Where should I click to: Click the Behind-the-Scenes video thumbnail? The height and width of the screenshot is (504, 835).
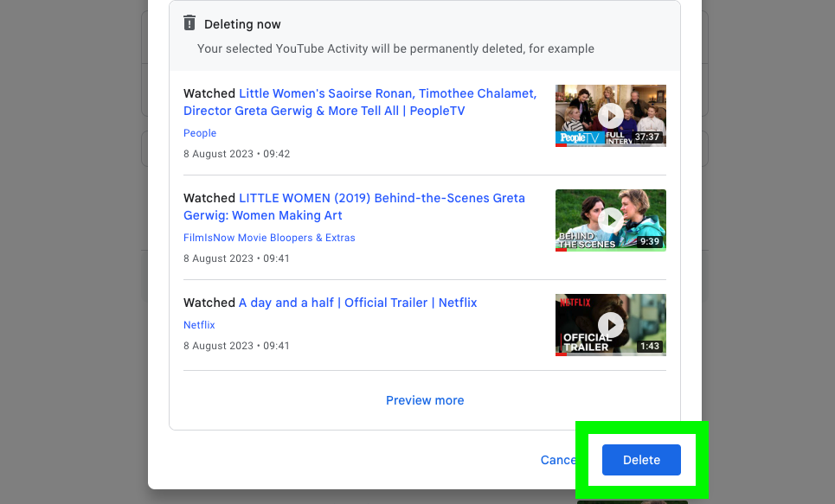coord(610,220)
